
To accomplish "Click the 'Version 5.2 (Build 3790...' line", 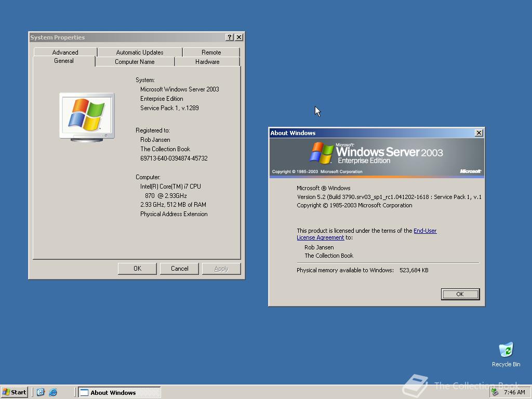I will tap(389, 197).
